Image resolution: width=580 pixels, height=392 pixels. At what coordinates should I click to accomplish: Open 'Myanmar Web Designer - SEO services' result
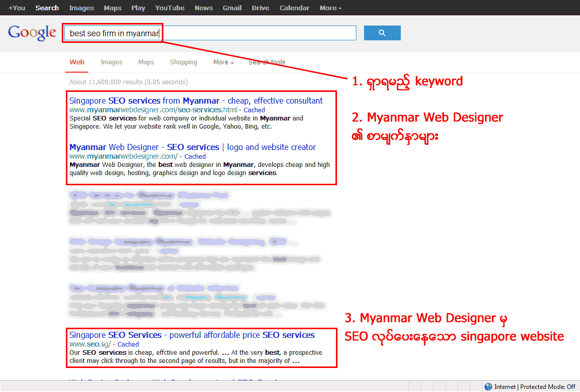tap(192, 147)
